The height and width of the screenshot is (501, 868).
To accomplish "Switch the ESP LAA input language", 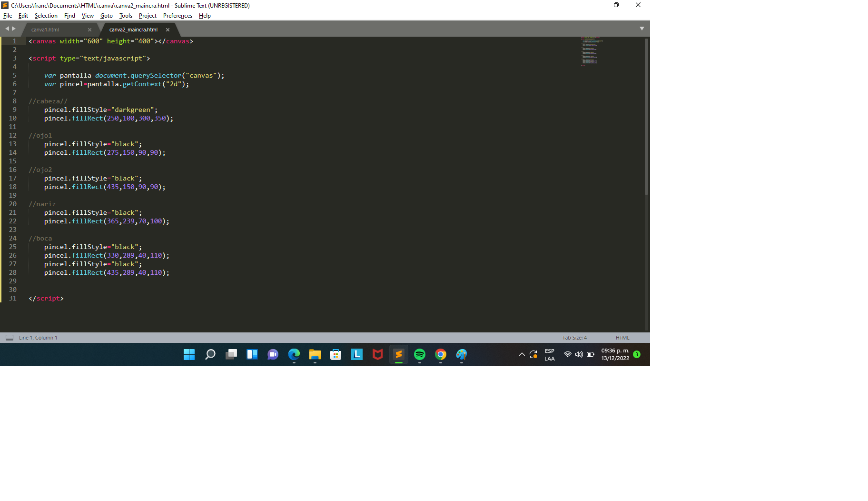I will 550,355.
